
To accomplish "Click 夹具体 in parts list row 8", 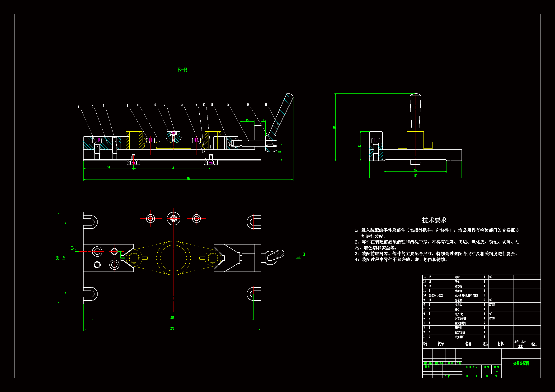I will point(458,305).
